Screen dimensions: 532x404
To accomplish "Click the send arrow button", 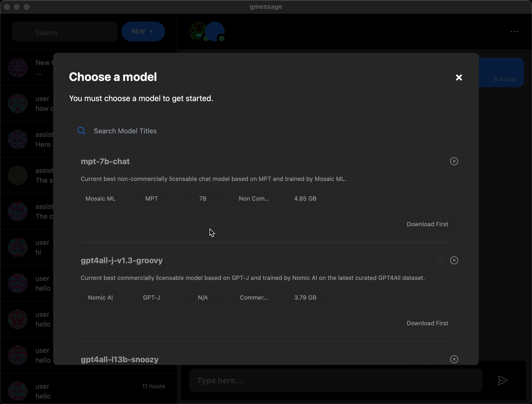I will click(502, 381).
